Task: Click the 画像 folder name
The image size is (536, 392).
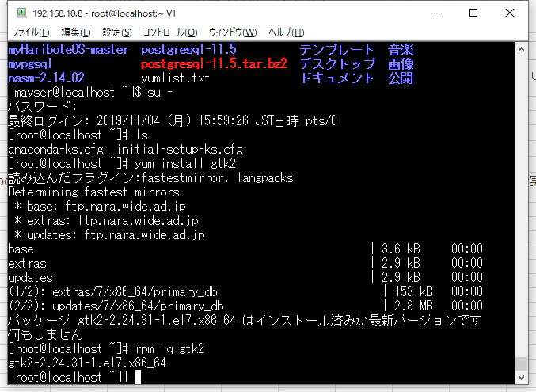Action: click(x=401, y=64)
